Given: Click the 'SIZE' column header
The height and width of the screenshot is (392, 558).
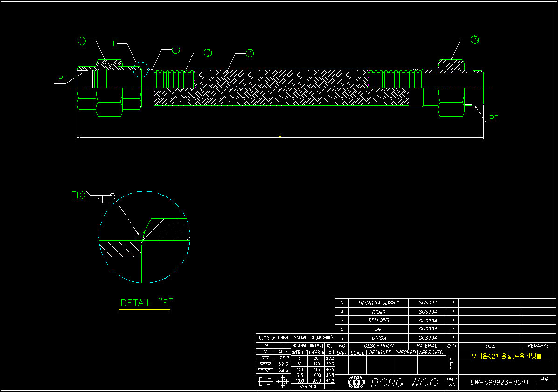Looking at the screenshot, I should coord(490,346).
